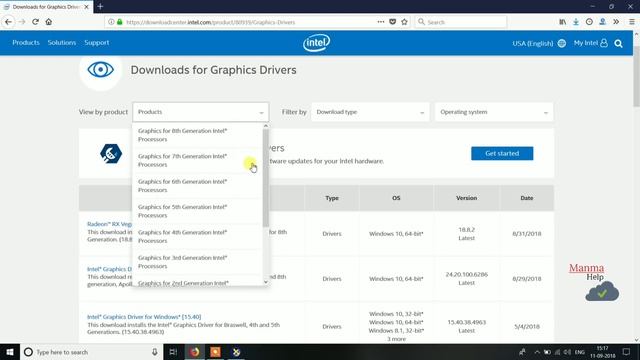Open My Intel account

[x=591, y=43]
